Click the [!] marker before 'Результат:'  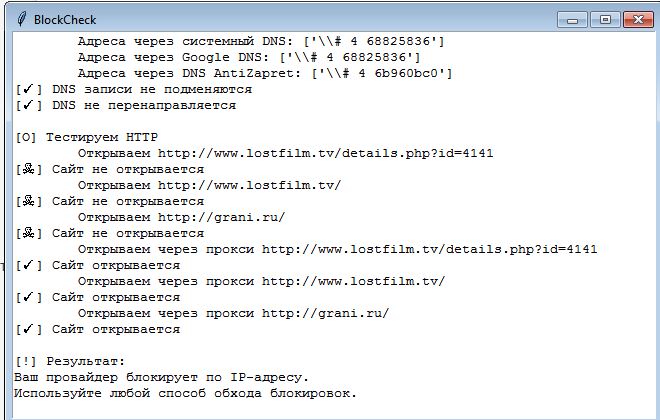click(x=26, y=361)
